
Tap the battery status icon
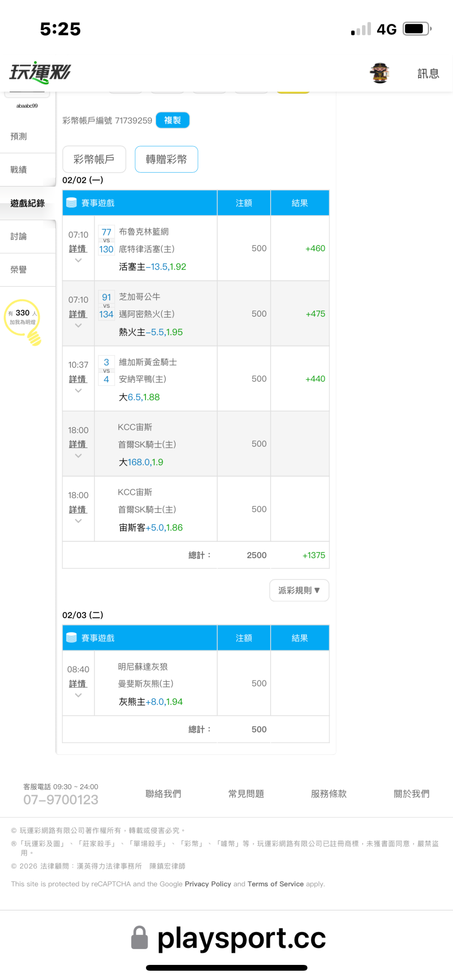coord(417,29)
